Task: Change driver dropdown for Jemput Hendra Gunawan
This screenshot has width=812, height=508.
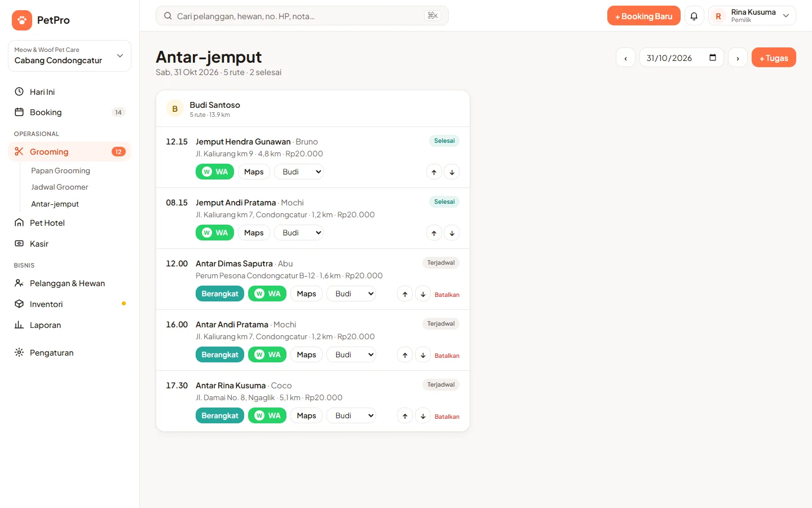Action: 299,172
